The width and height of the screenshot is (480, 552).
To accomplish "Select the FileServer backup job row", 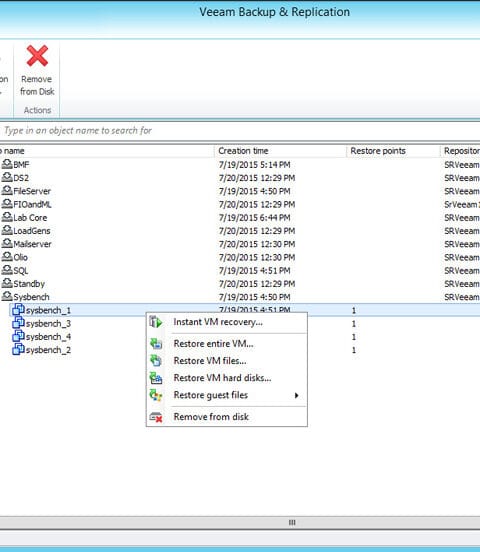I will tap(240, 191).
